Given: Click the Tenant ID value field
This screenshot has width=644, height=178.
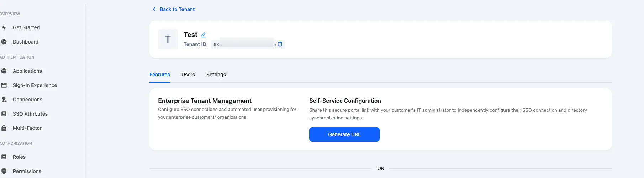Looking at the screenshot, I should 244,44.
